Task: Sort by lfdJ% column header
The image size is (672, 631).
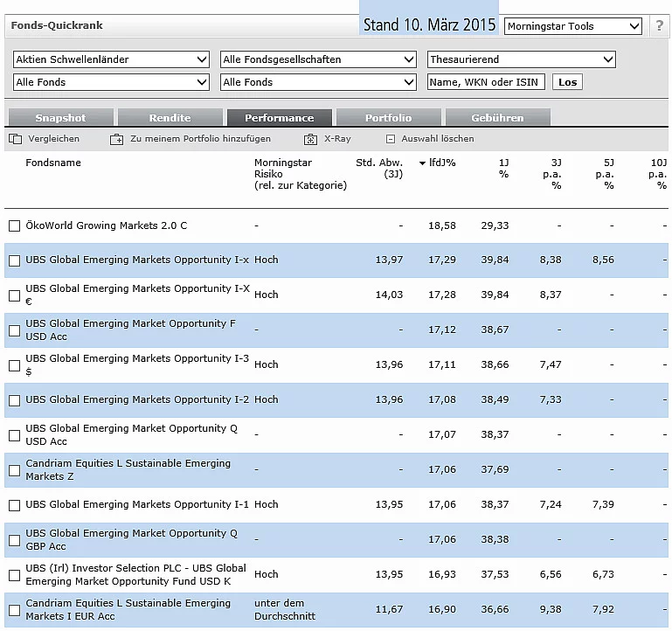Action: pos(442,163)
